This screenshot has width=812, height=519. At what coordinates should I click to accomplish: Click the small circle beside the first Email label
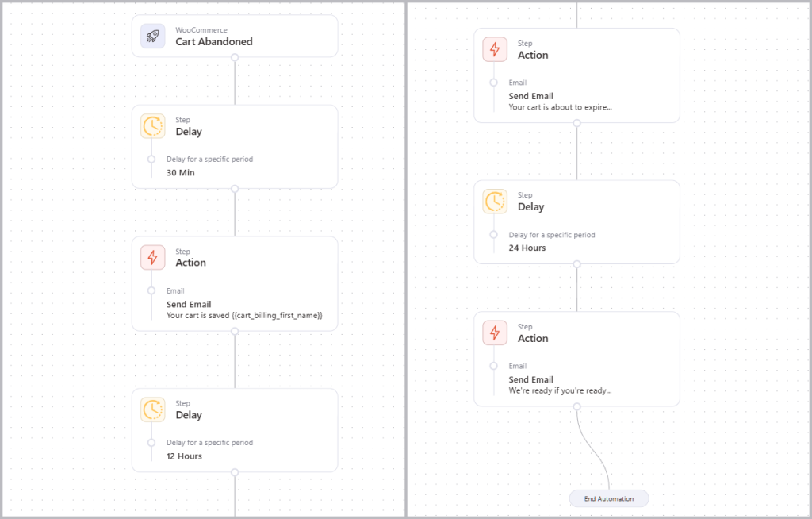[151, 290]
